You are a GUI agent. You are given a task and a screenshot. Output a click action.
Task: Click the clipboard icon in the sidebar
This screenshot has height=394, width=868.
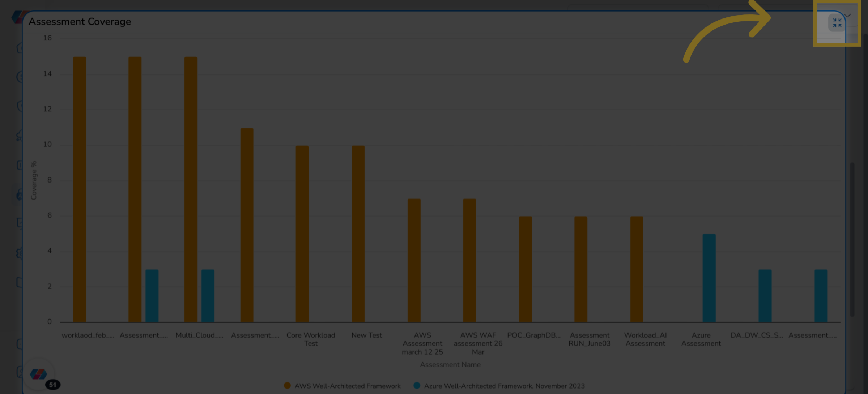pyautogui.click(x=19, y=164)
